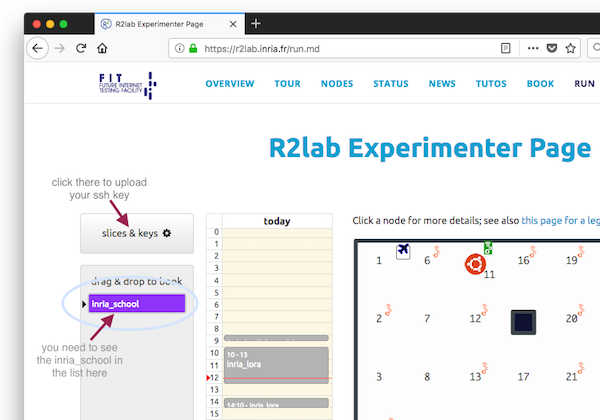The image size is (600, 420).
Task: Click the 14:10 inria_lora booking block
Action: coord(276,403)
